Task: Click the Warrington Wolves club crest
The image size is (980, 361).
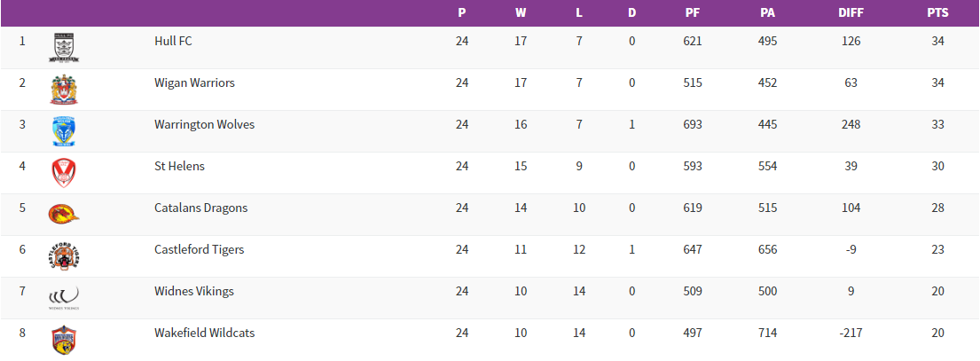Action: click(65, 131)
